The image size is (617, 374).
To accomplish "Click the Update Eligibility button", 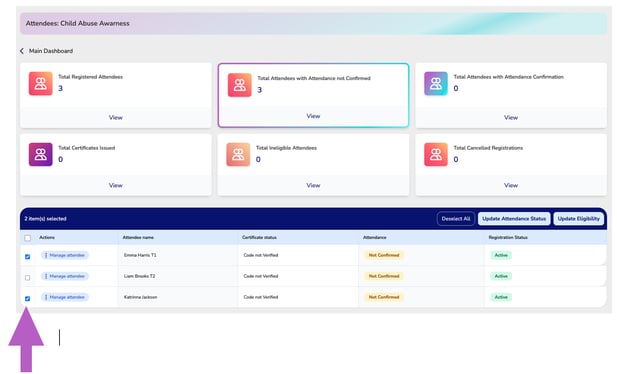I will 578,218.
